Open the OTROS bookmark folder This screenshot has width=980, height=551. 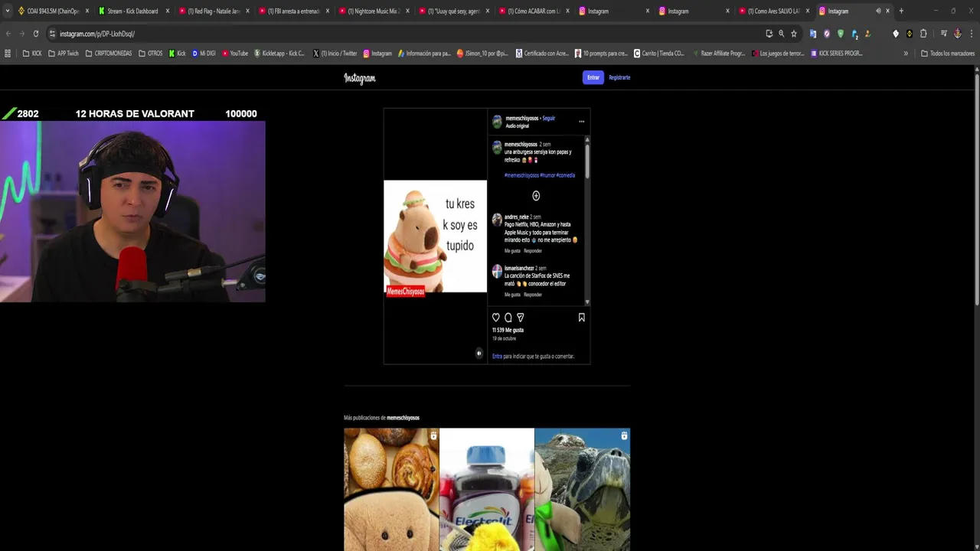(x=150, y=54)
